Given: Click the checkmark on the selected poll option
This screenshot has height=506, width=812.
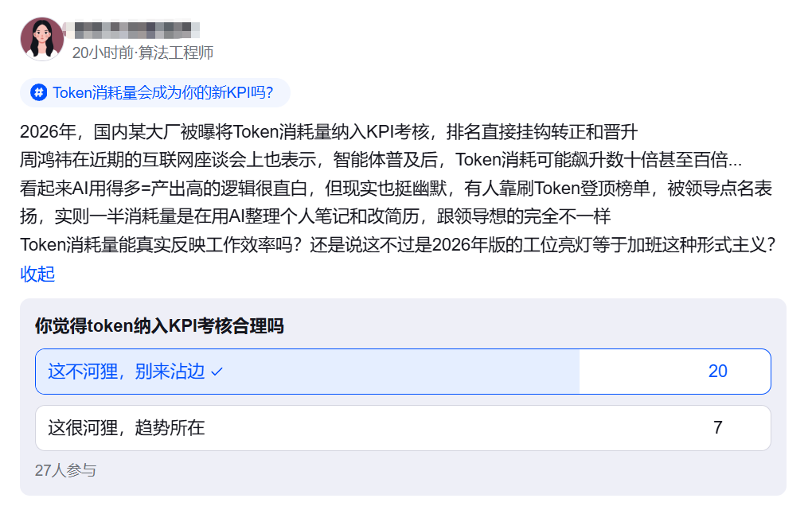Looking at the screenshot, I should (x=217, y=372).
